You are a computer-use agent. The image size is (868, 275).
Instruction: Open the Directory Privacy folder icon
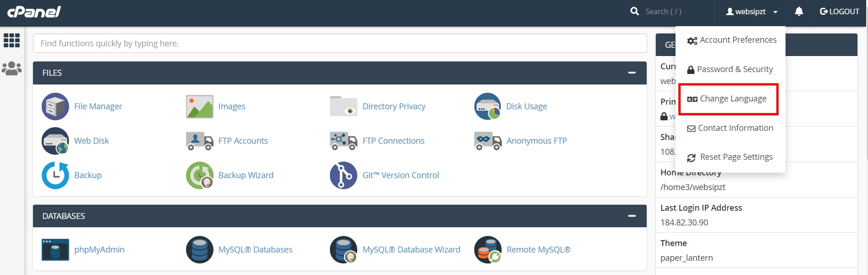(344, 107)
